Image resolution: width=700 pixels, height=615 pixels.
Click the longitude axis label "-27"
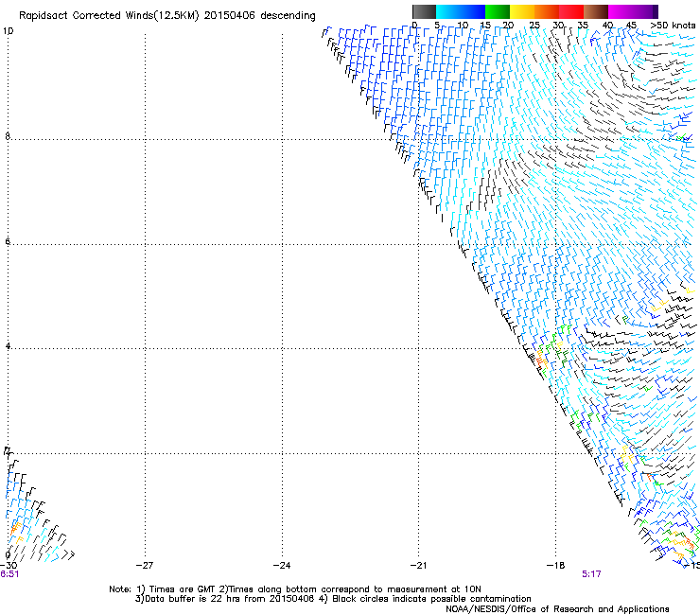point(145,565)
